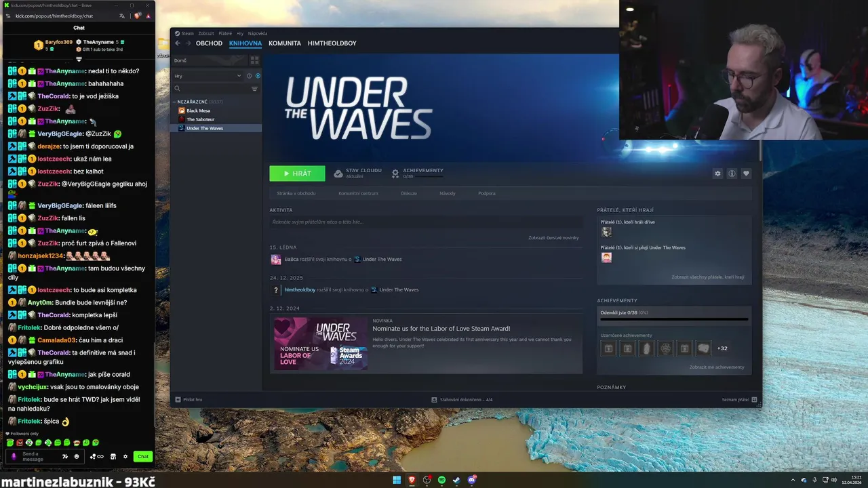
Task: Open the Nápověda menu
Action: [258, 33]
